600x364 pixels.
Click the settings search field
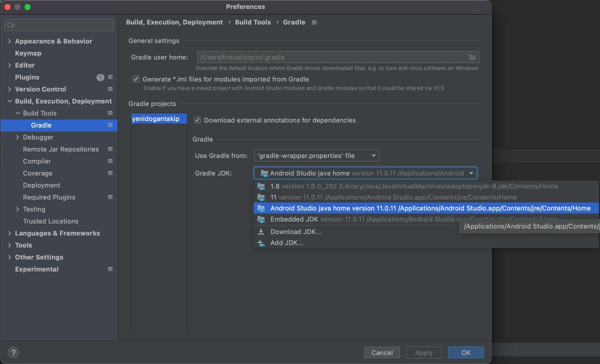point(59,25)
